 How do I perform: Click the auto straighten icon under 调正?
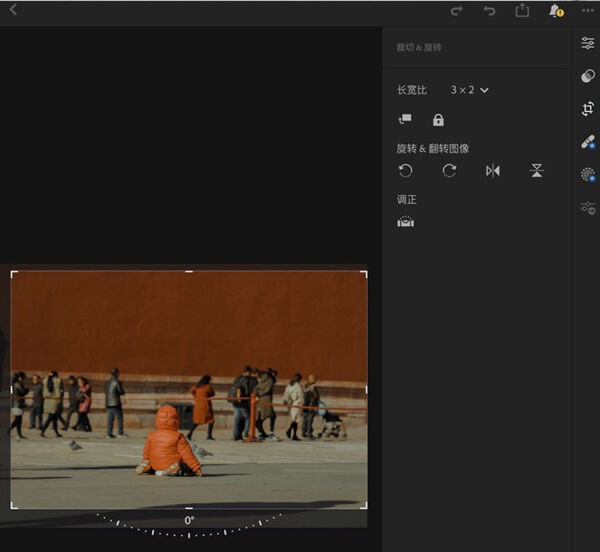click(x=406, y=222)
